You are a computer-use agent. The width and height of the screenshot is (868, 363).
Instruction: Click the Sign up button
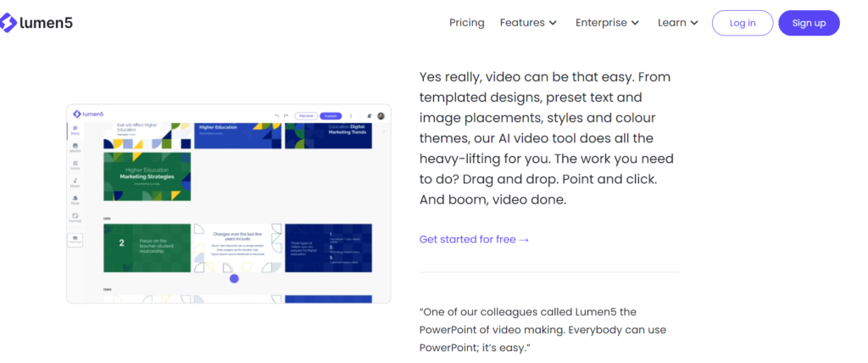click(x=809, y=23)
